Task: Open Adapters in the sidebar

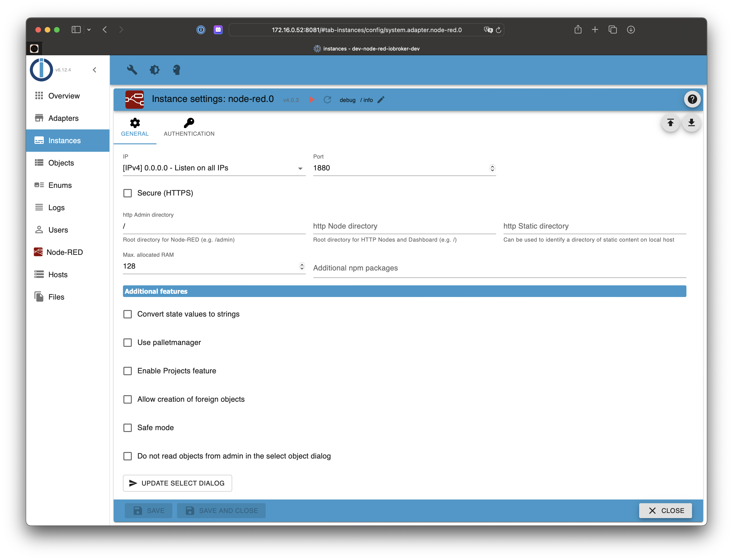Action: pos(68,118)
